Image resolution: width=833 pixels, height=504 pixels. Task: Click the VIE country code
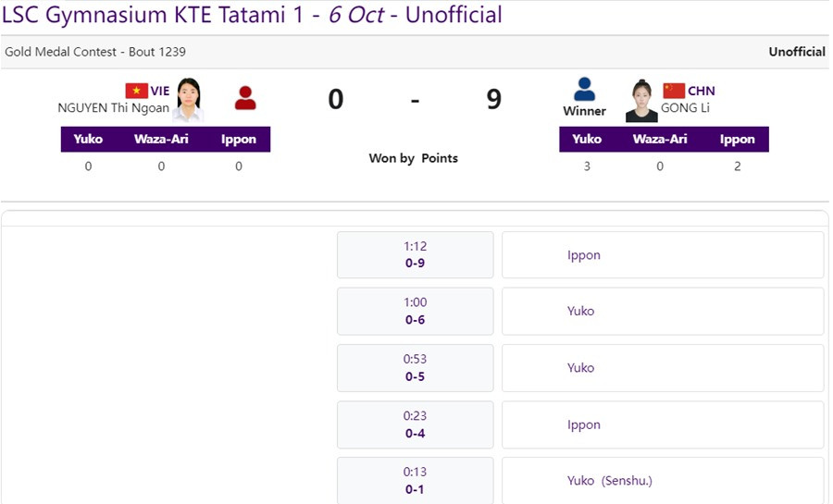[x=160, y=91]
